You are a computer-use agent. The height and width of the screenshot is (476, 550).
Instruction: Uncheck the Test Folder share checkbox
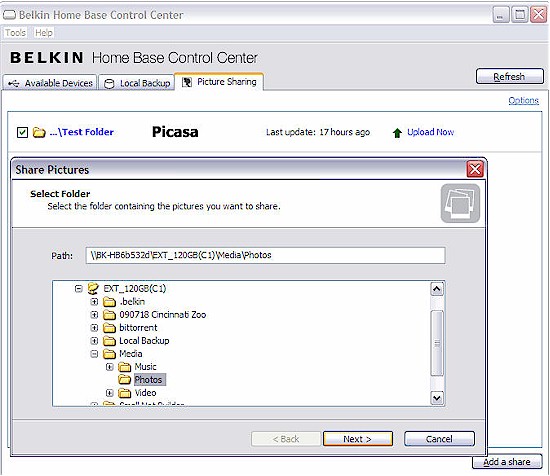point(22,133)
